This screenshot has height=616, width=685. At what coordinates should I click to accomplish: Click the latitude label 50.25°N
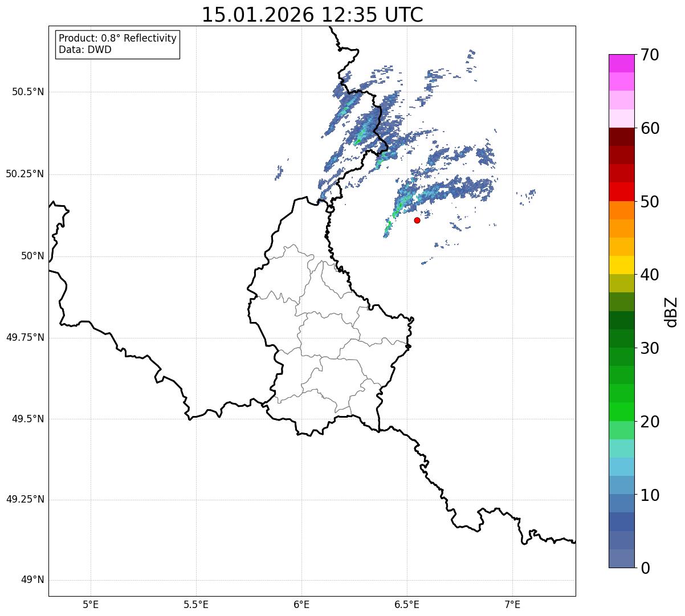coord(25,174)
